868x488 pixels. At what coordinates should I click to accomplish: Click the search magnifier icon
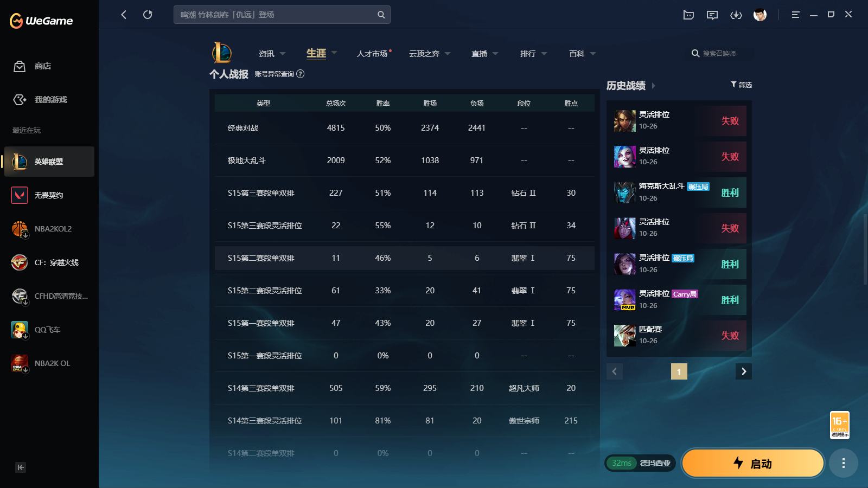381,15
